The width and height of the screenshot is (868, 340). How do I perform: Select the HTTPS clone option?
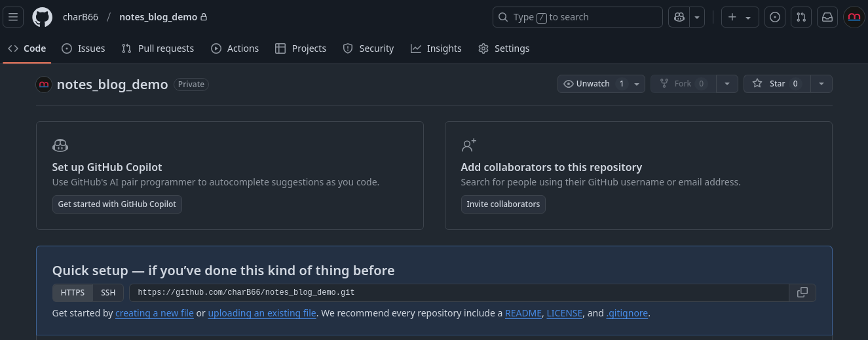pyautogui.click(x=73, y=292)
